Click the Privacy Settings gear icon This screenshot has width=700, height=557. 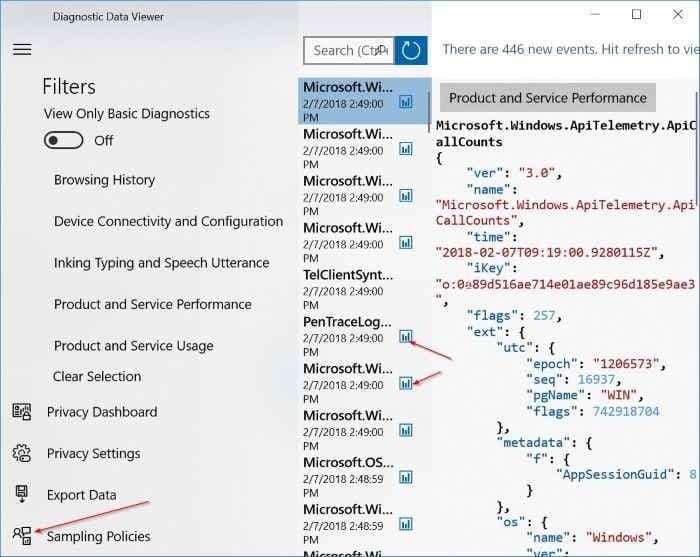click(x=21, y=453)
